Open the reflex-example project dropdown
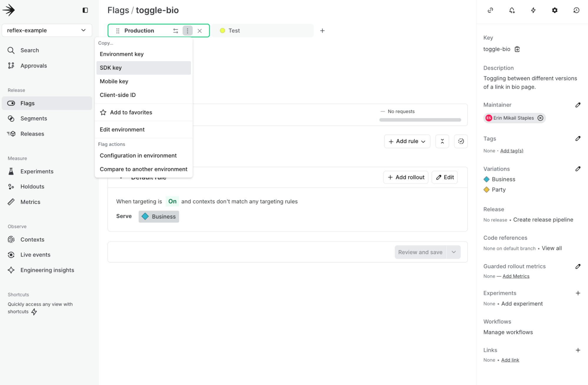 (x=47, y=30)
